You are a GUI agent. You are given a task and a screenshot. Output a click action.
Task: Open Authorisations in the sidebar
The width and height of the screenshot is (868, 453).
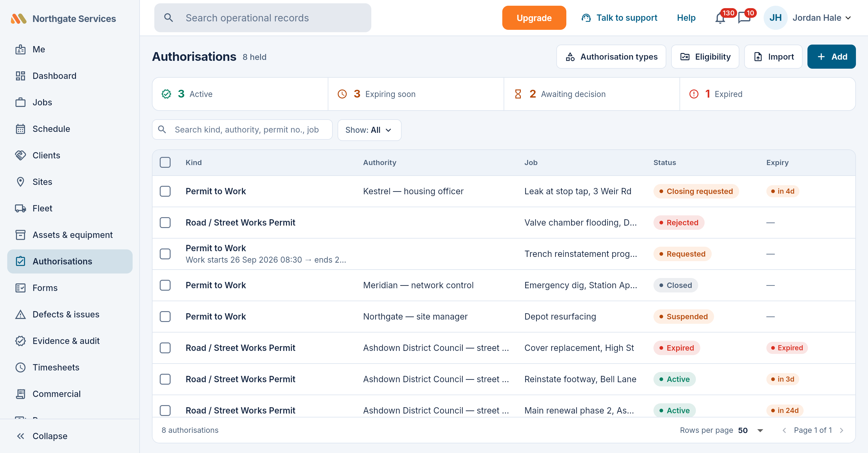(70, 261)
